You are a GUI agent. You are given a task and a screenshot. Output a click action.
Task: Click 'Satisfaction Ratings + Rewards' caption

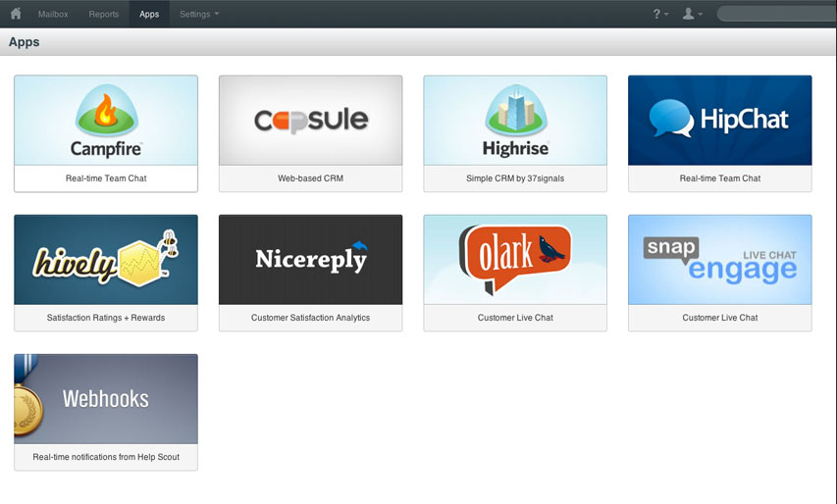[x=106, y=318]
